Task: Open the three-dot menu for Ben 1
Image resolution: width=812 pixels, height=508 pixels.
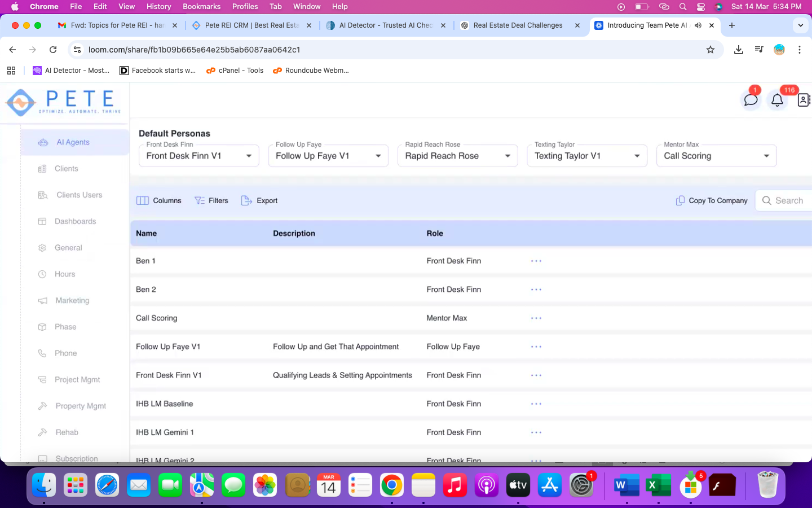Action: coord(536,261)
